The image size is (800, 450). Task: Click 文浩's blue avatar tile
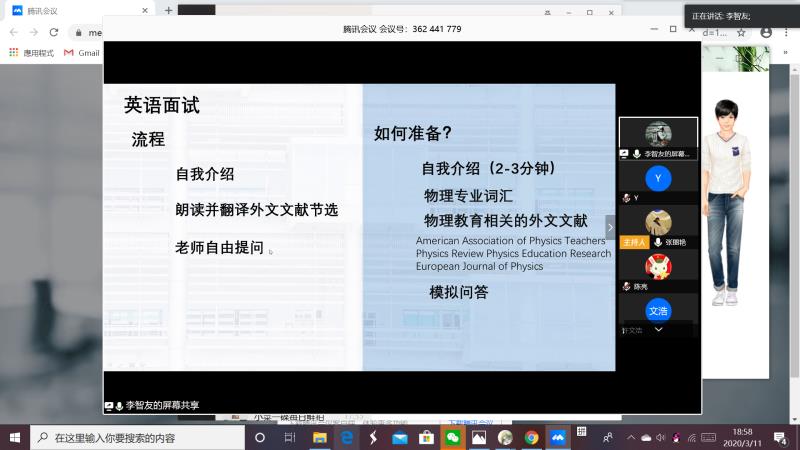[658, 310]
